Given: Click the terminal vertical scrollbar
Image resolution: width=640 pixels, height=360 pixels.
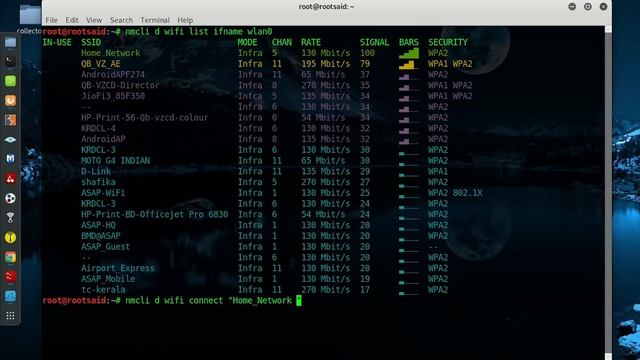Looking at the screenshot, I should pyautogui.click(x=608, y=193).
